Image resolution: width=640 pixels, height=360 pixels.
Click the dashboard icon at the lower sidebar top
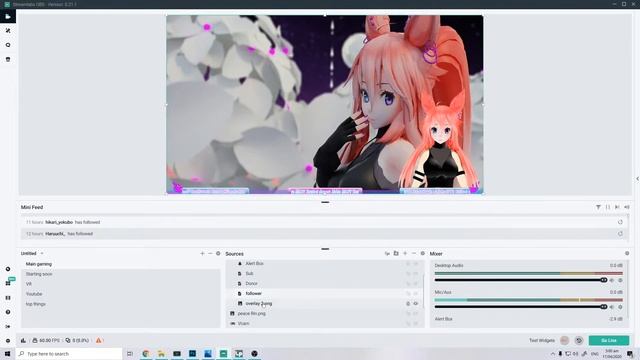point(8,269)
